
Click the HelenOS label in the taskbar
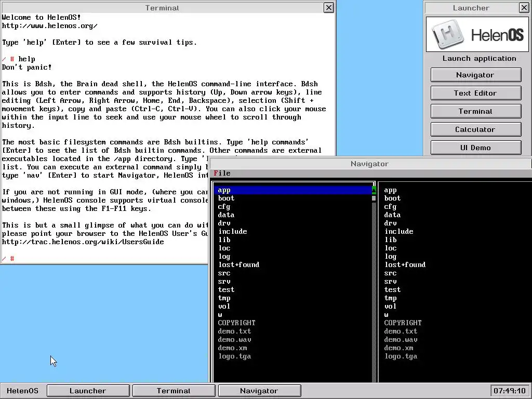click(x=22, y=391)
